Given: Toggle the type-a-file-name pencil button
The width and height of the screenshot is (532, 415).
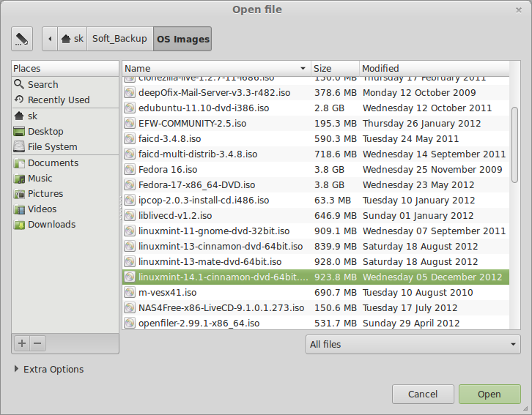Looking at the screenshot, I should click(x=22, y=39).
